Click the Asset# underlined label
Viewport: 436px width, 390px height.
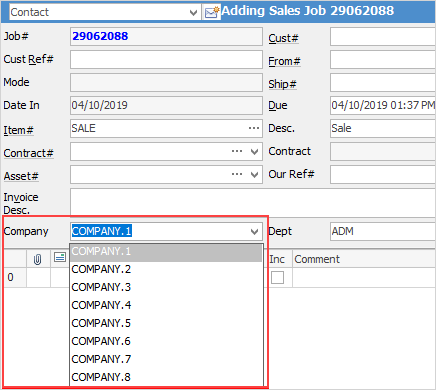(x=21, y=176)
